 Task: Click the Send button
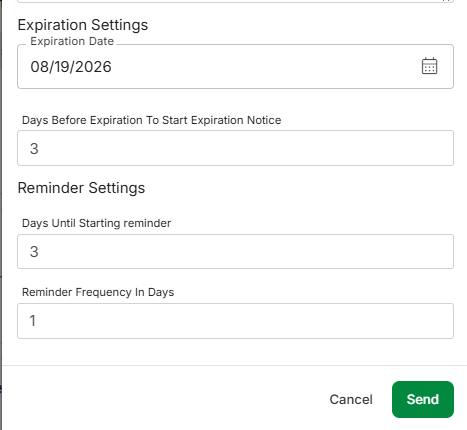point(423,399)
